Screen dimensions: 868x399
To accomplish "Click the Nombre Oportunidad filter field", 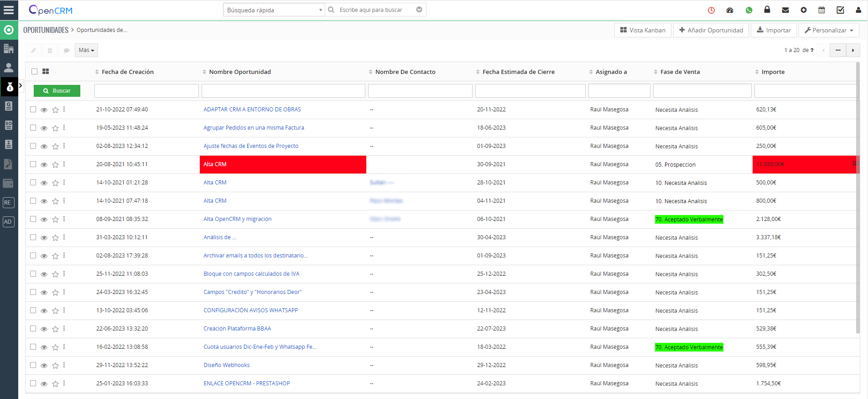I will 283,91.
